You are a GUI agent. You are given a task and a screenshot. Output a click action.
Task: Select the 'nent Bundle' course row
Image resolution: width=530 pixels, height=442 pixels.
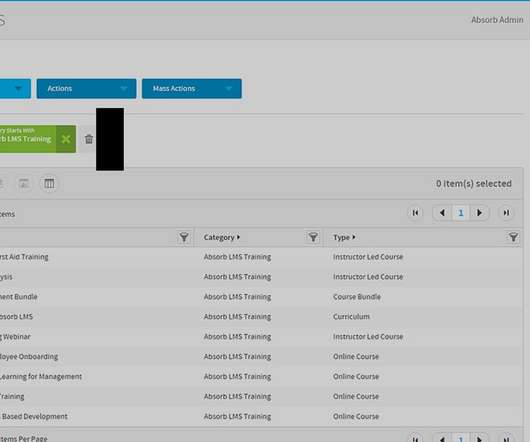(261, 297)
